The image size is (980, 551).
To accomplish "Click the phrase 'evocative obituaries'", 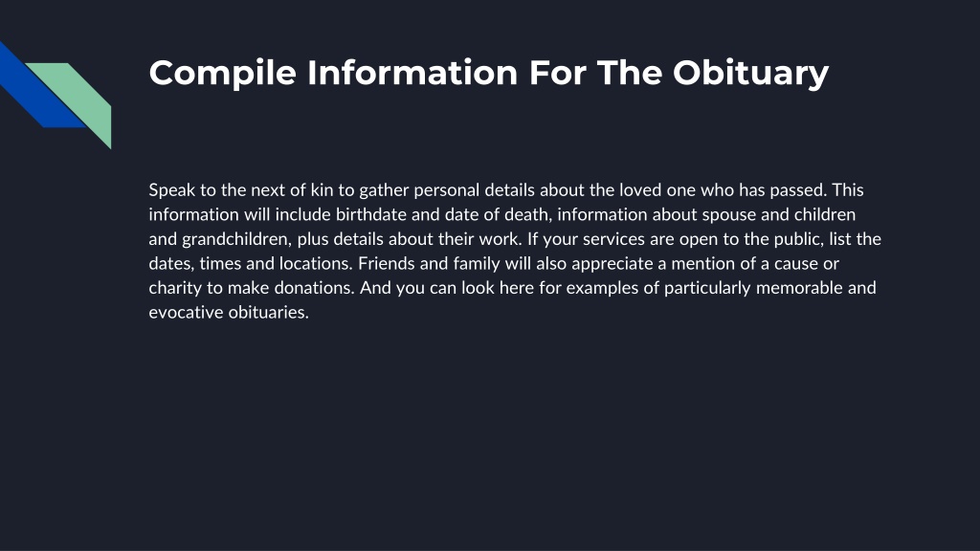I will [228, 313].
